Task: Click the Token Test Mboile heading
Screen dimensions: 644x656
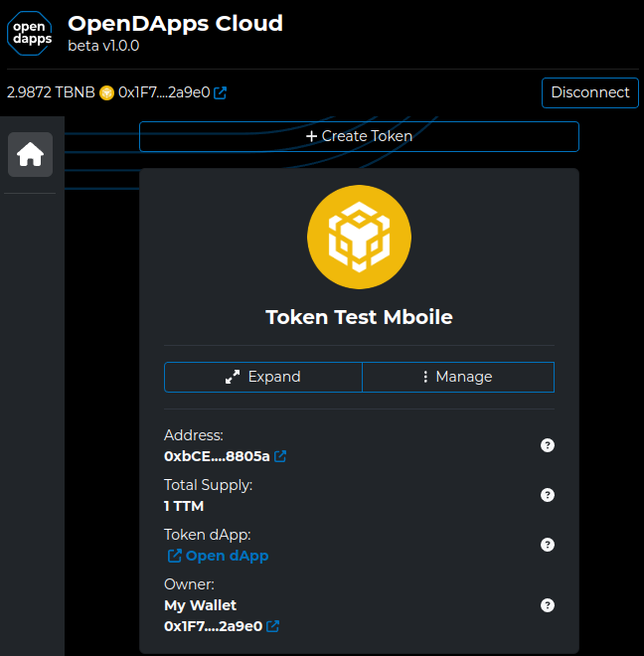Action: [359, 317]
